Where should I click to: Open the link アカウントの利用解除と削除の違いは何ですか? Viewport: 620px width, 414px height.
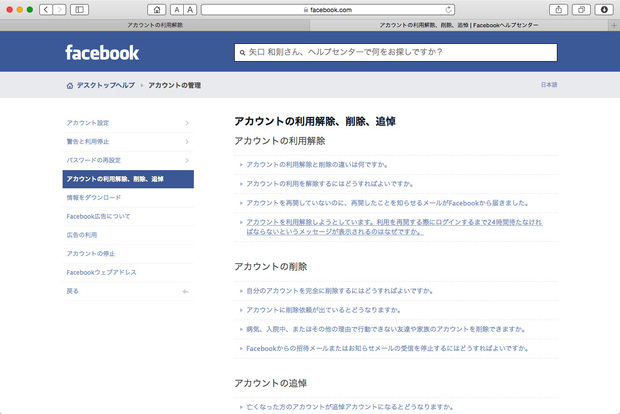[317, 164]
